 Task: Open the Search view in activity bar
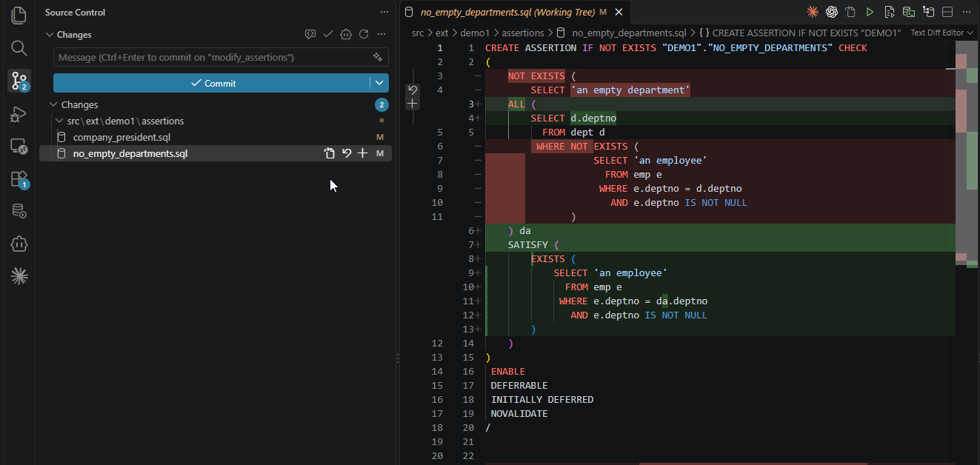click(x=19, y=48)
